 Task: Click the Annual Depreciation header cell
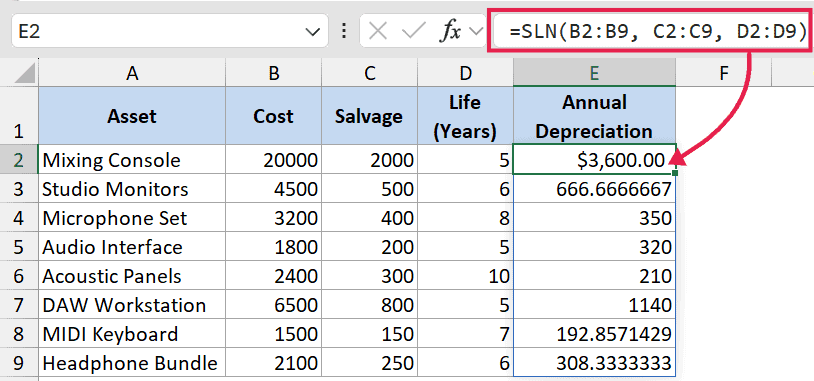[x=594, y=115]
